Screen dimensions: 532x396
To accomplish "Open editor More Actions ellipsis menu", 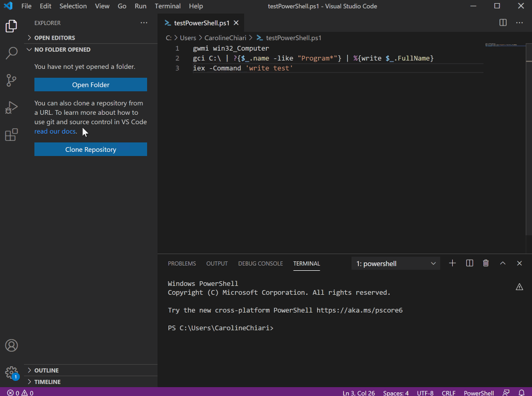I will coord(519,23).
